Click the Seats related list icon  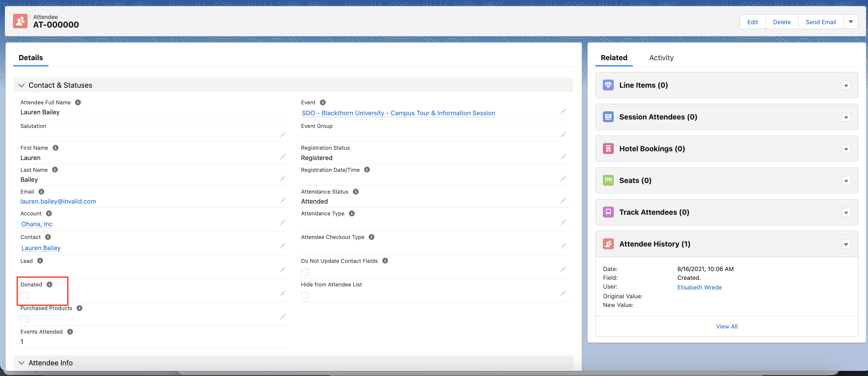click(x=608, y=181)
